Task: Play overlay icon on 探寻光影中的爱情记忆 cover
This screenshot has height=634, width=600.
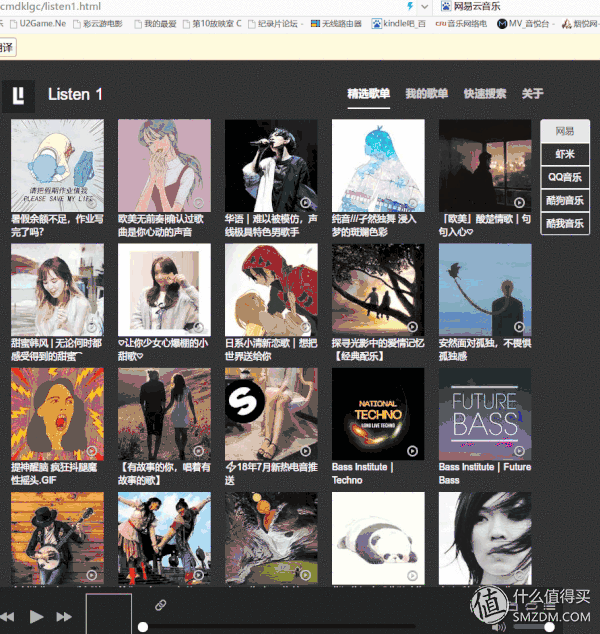Action: point(412,327)
